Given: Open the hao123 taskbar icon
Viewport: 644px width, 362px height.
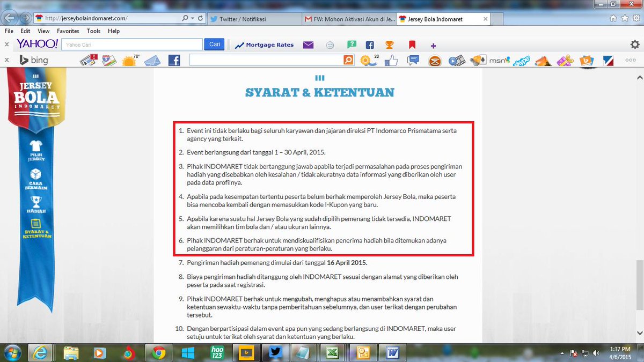Looking at the screenshot, I should 217,352.
